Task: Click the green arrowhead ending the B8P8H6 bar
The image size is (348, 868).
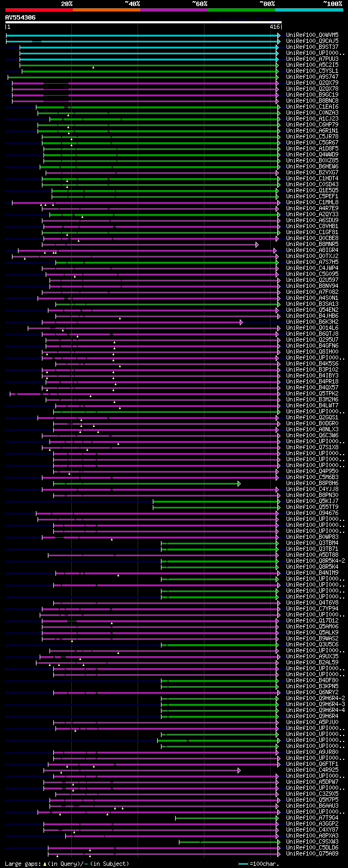Action: click(239, 483)
